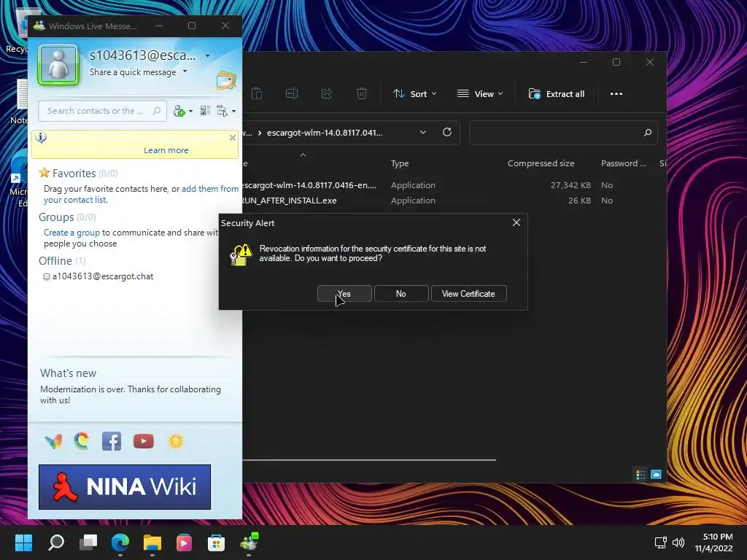Image resolution: width=747 pixels, height=560 pixels.
Task: Click No in the Security Alert dialog
Action: point(401,294)
